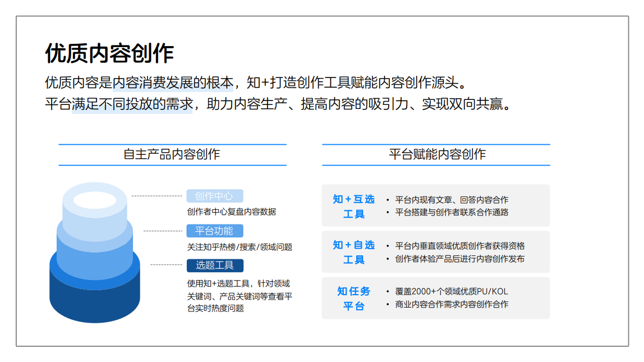Click the text 关注知乎热榜/搜索/领域问题
644x362 pixels.
click(240, 247)
